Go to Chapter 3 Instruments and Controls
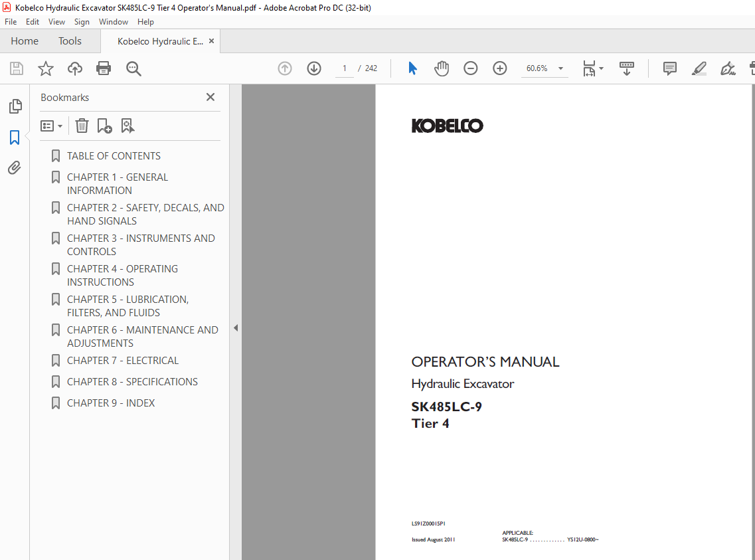755x560 pixels. tap(141, 244)
